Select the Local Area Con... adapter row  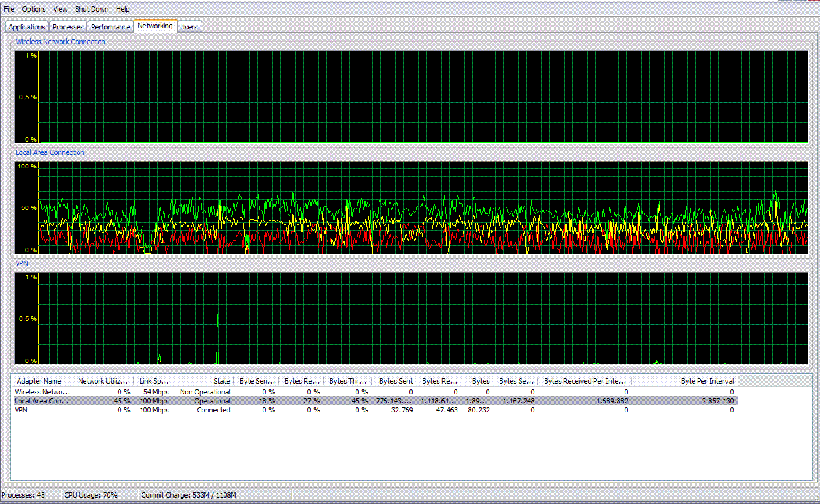375,401
